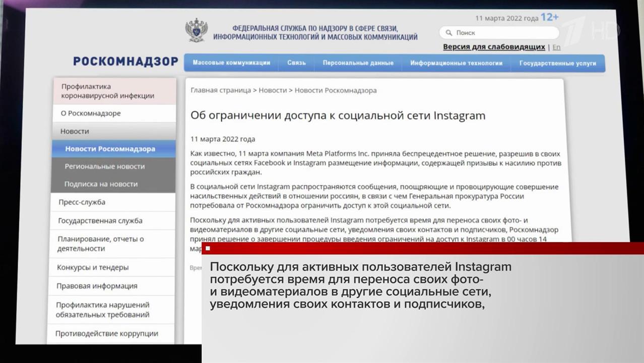
Task: Open Версия для слабовидящих link
Action: pyautogui.click(x=494, y=47)
